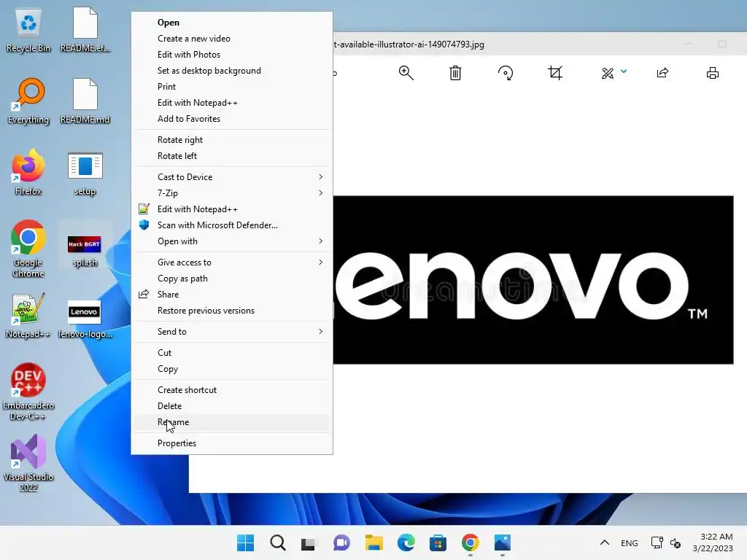Show hidden system tray icons

pyautogui.click(x=605, y=542)
